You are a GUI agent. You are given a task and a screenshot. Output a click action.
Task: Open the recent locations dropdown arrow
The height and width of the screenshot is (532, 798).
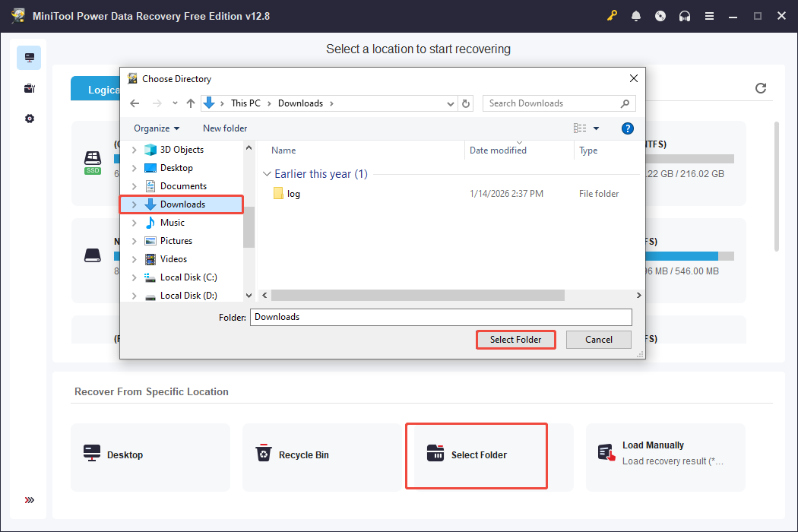[175, 103]
